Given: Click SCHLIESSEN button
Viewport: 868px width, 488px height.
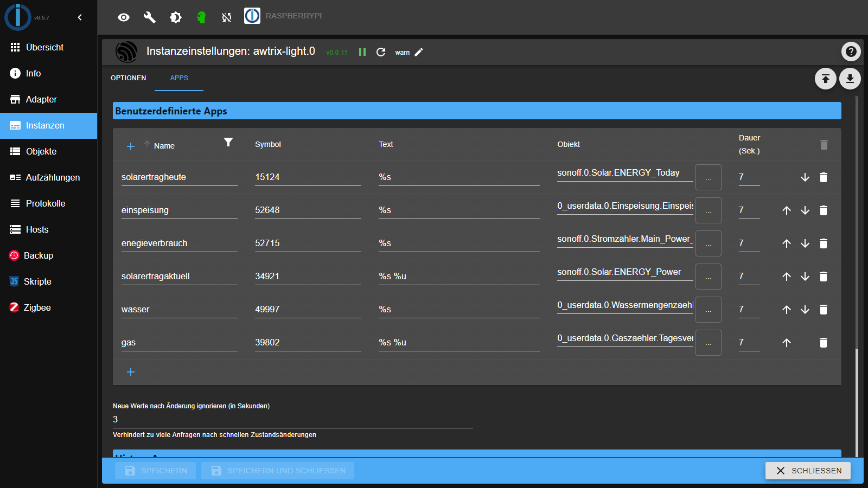Looking at the screenshot, I should (808, 471).
